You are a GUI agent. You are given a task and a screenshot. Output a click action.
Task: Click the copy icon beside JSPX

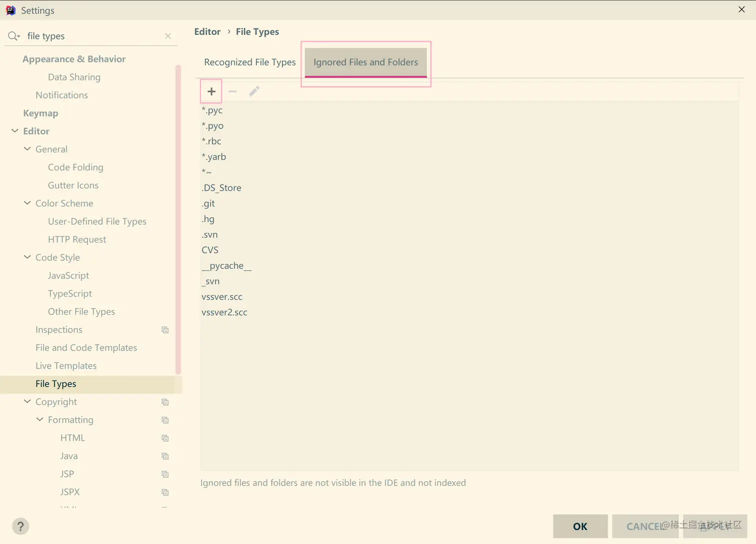coord(165,492)
